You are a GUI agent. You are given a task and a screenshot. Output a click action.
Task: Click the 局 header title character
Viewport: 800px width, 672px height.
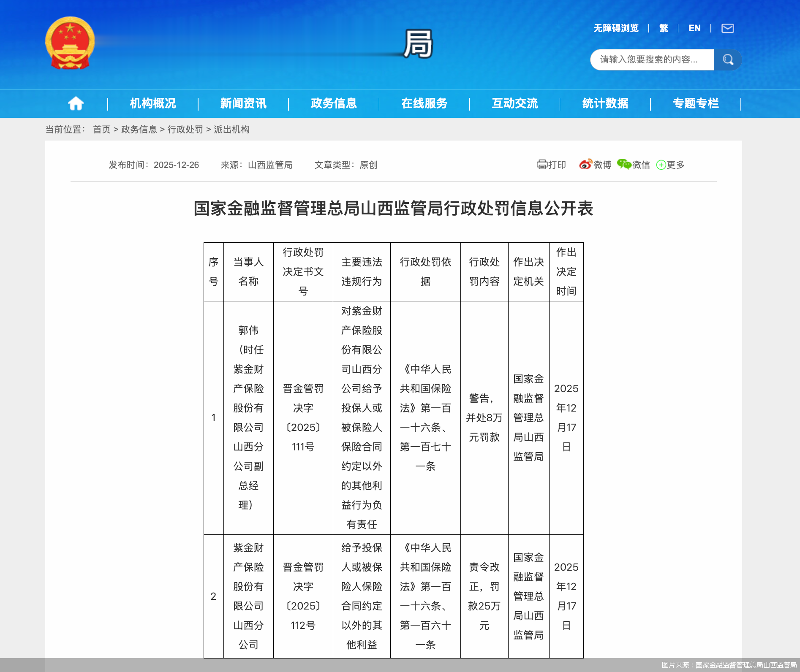point(418,43)
